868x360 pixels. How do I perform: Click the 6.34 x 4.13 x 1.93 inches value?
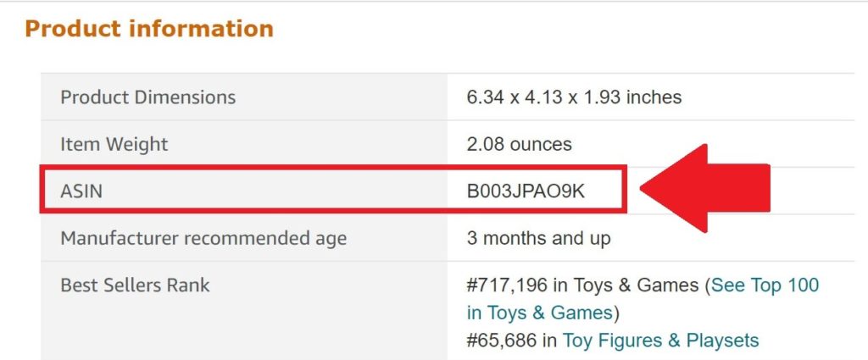pos(574,97)
